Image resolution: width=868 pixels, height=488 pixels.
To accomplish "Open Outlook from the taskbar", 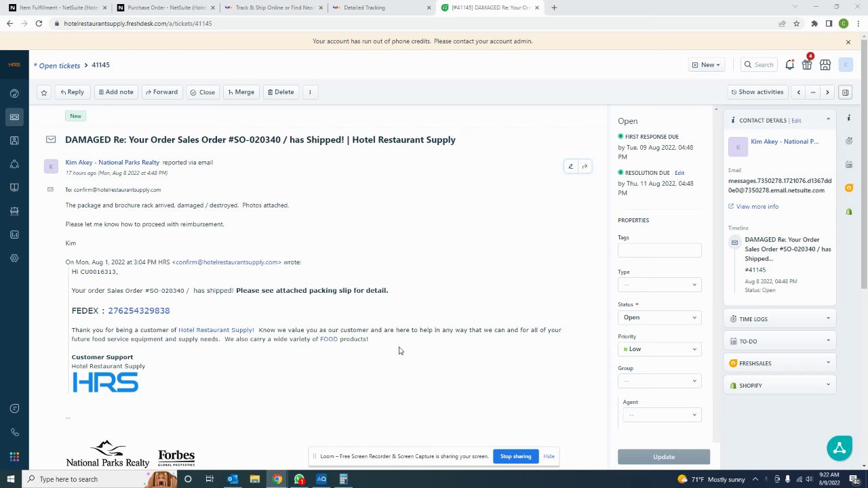I will click(232, 479).
